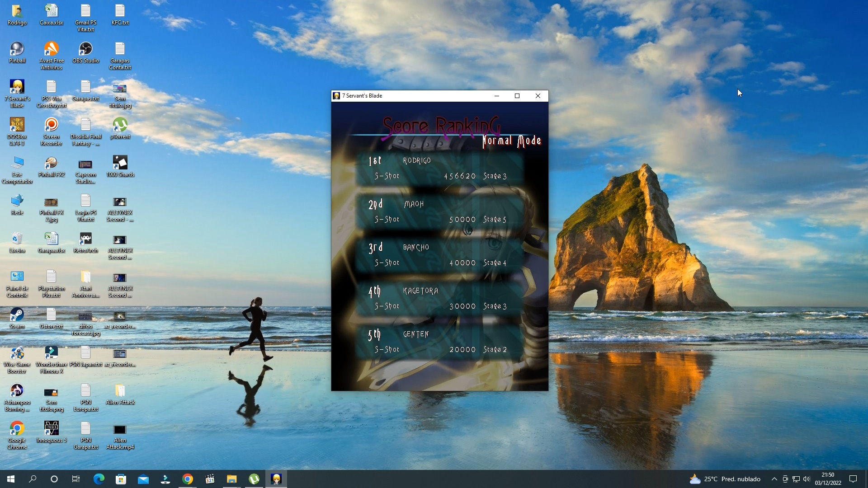Open the notification center icon
The width and height of the screenshot is (868, 488).
tap(853, 479)
